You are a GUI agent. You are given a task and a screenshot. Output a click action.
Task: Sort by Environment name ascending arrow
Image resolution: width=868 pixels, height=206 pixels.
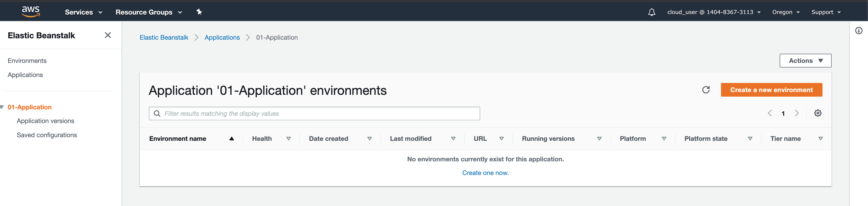tap(231, 139)
